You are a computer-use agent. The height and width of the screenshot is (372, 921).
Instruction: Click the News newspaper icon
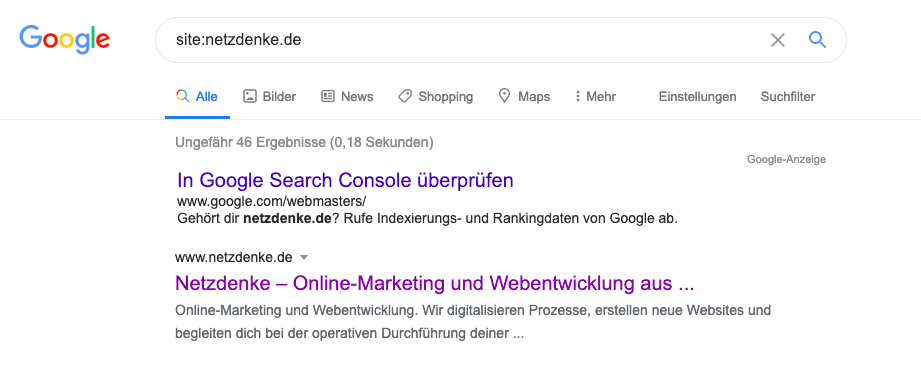click(328, 96)
